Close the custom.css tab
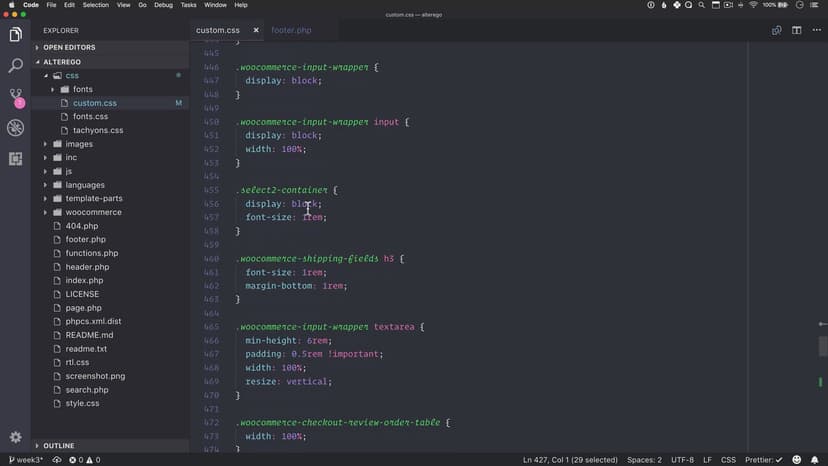 tap(256, 30)
